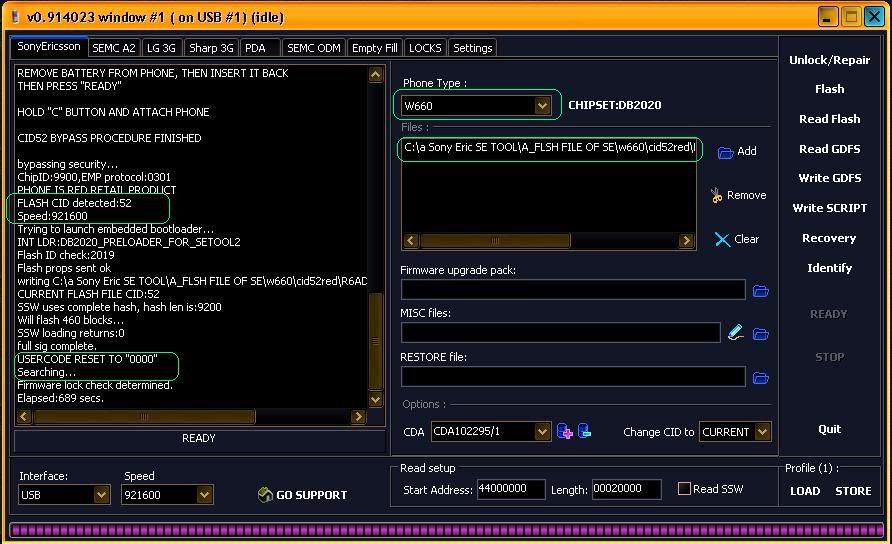Open the Speed 921600 dropdown
The width and height of the screenshot is (892, 544).
(204, 494)
